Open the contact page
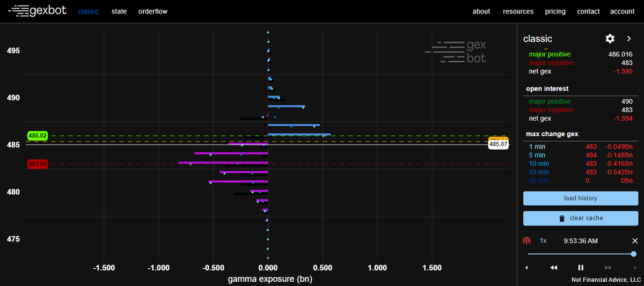 tap(589, 11)
